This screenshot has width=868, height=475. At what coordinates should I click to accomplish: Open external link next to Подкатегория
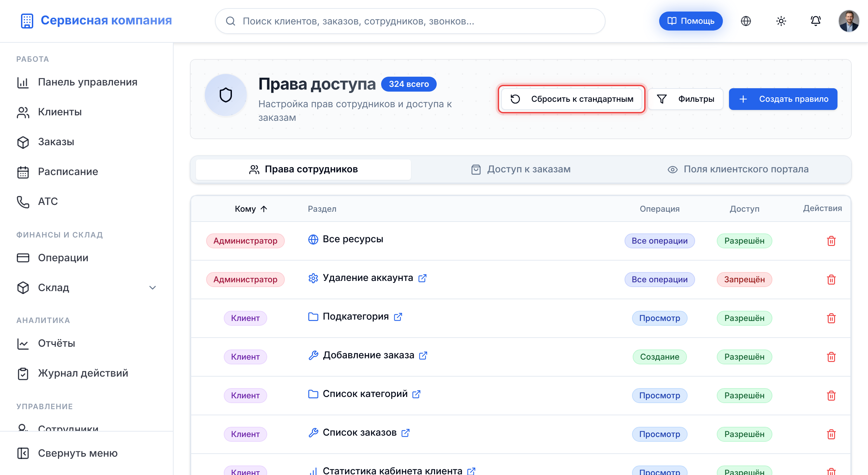click(x=398, y=317)
